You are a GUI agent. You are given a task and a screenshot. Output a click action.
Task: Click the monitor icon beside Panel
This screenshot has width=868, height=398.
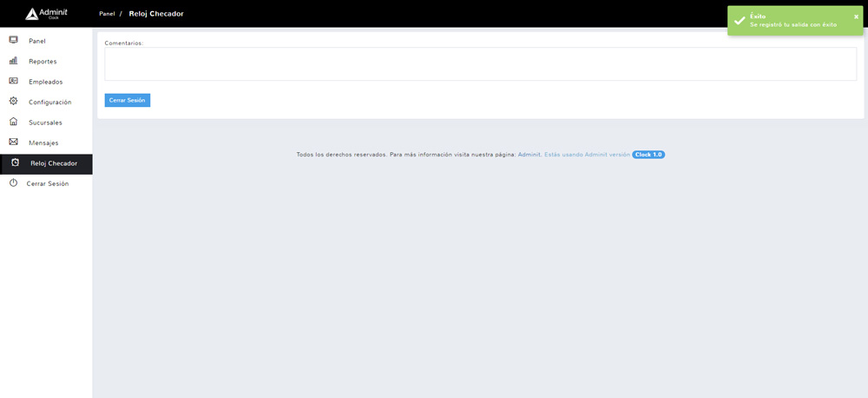13,40
